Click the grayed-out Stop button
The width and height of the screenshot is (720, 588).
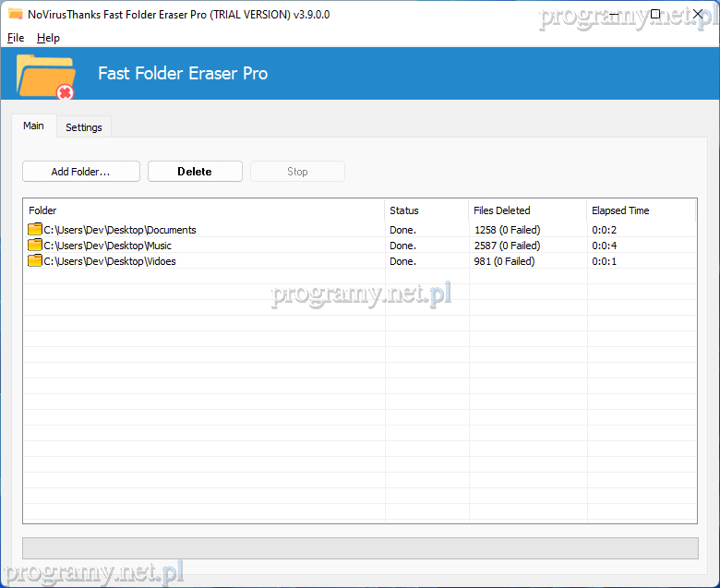297,172
